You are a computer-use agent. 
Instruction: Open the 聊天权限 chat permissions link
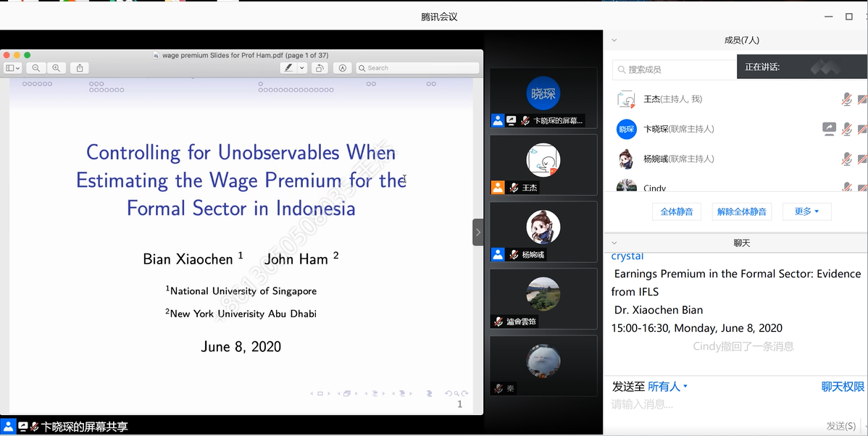pos(843,387)
